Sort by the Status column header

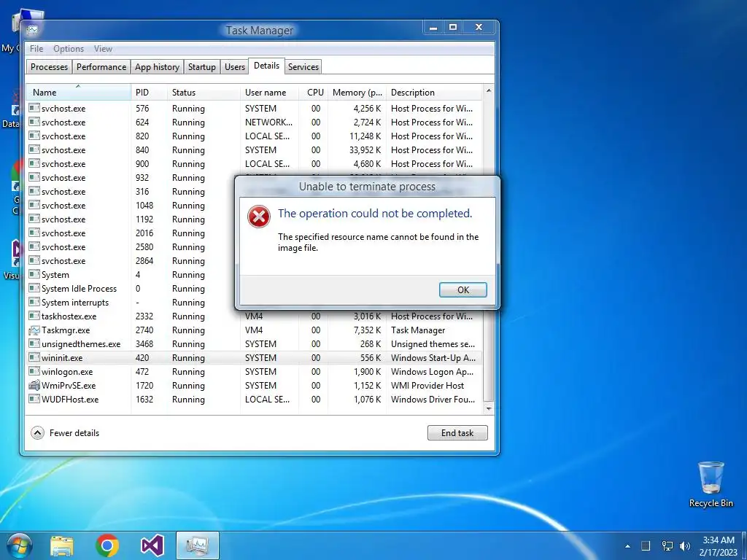[x=204, y=92]
